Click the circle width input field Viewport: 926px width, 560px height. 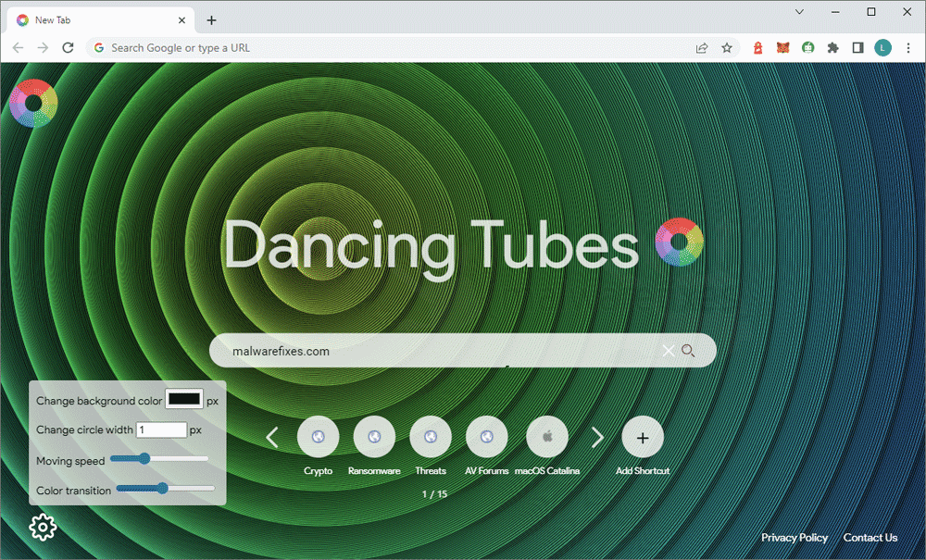coord(162,429)
